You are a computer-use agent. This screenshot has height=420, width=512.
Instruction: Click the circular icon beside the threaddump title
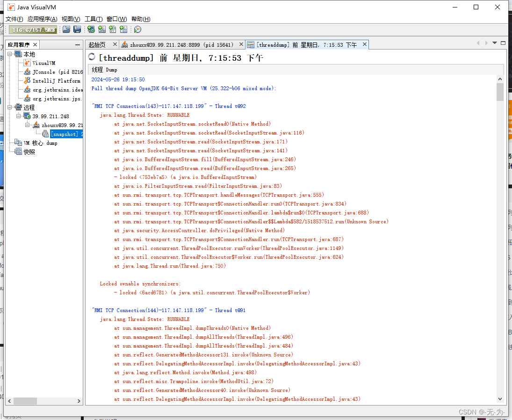click(x=92, y=57)
